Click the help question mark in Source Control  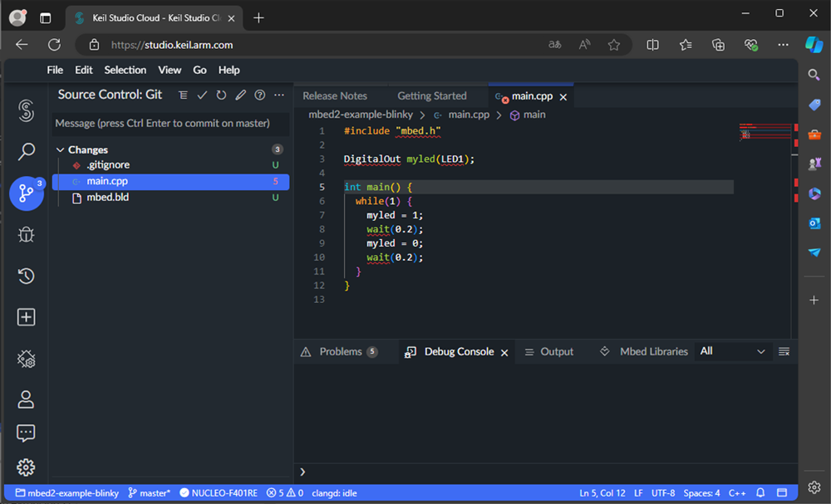point(259,95)
